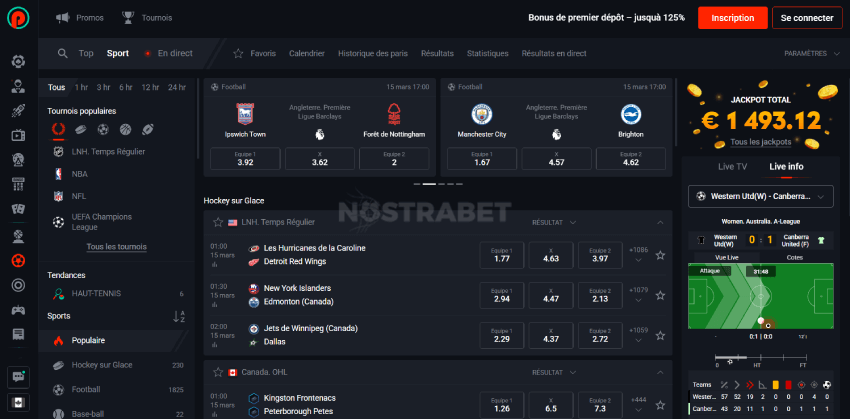Select the red football sidebar icon

coord(18,261)
